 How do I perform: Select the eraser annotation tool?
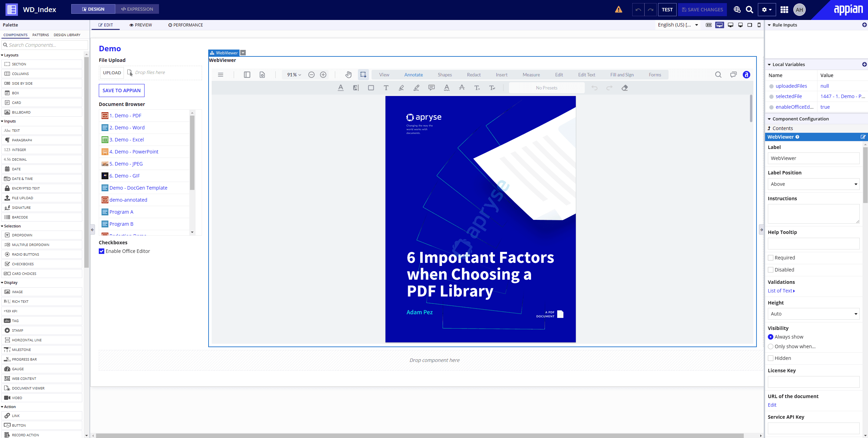coord(625,88)
